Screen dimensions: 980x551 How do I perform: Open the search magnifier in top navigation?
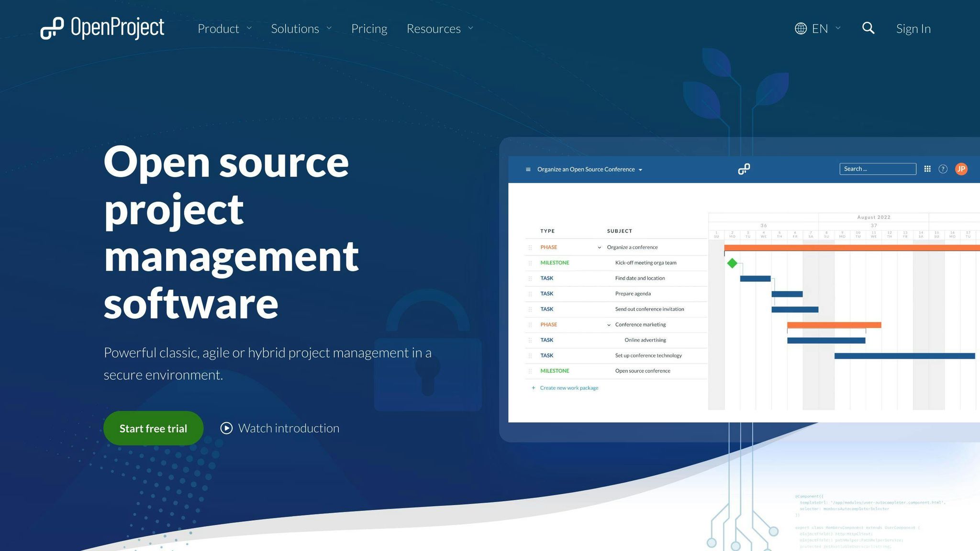[x=868, y=29]
